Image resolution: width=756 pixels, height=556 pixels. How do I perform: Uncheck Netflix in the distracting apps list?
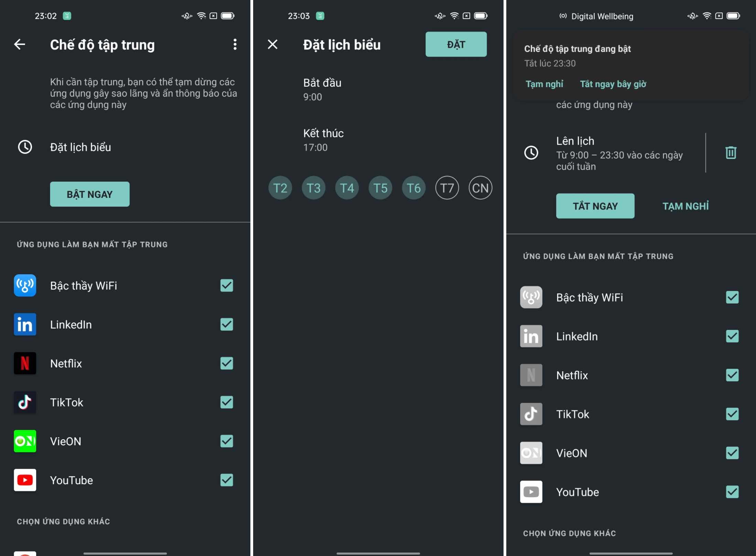[732, 375]
